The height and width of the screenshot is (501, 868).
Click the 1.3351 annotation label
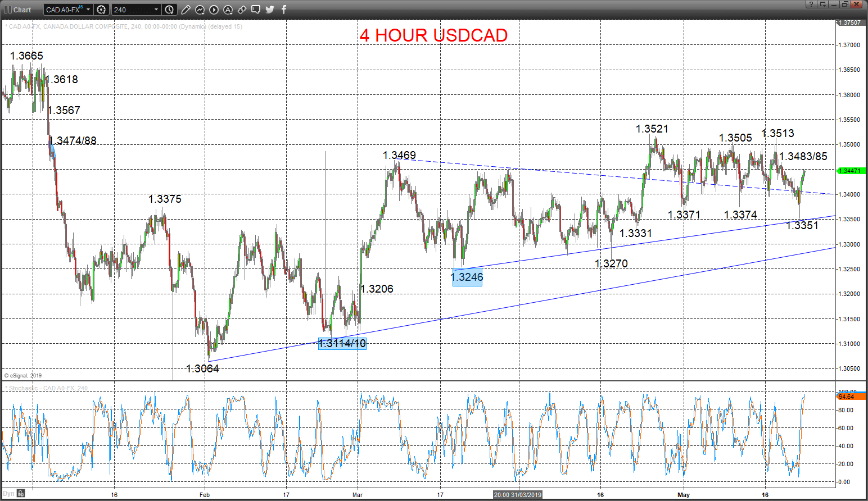pos(802,225)
